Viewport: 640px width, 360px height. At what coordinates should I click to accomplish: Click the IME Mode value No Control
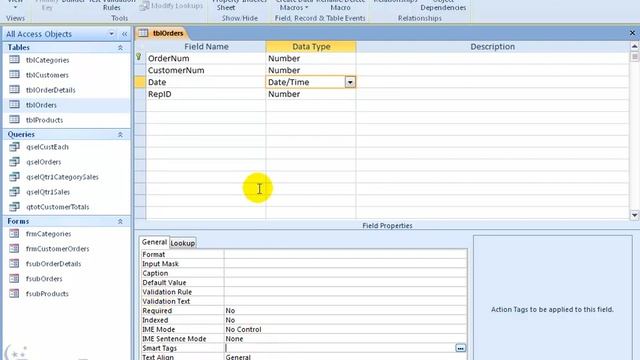(x=345, y=329)
